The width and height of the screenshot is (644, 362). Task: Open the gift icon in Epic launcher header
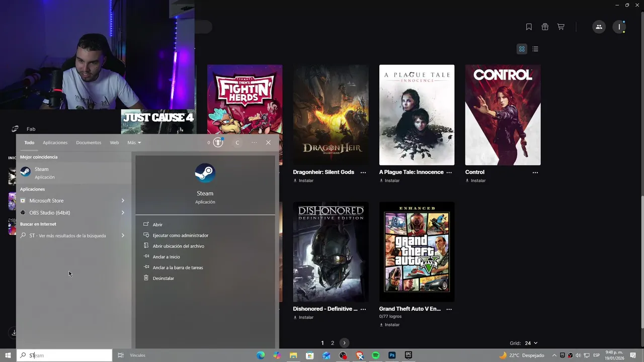tap(545, 27)
